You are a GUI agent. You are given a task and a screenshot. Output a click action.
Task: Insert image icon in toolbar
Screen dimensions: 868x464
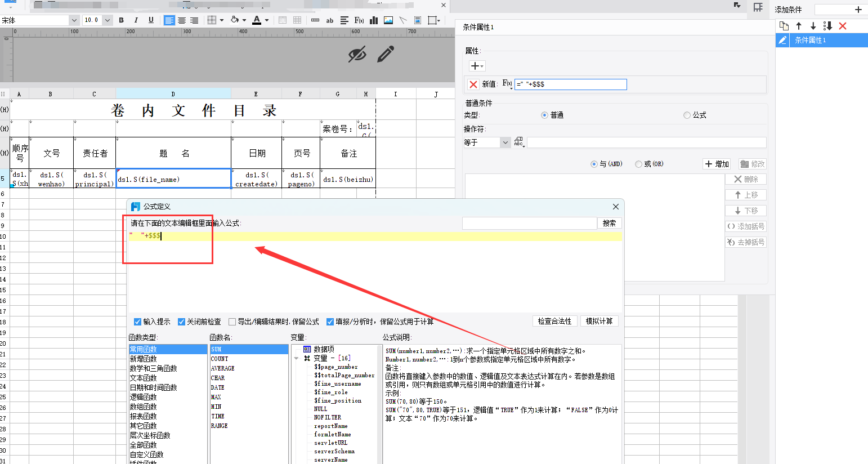coord(388,20)
